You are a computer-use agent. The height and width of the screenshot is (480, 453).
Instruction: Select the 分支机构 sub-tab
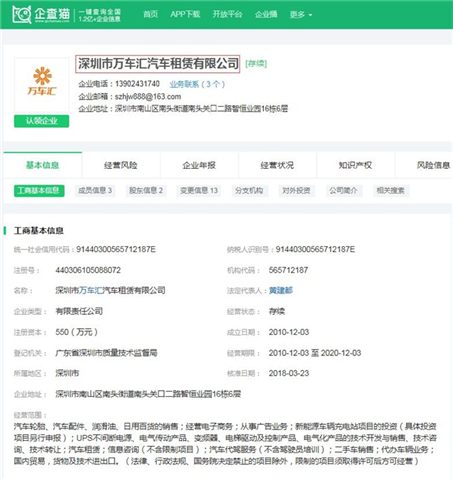pos(249,191)
